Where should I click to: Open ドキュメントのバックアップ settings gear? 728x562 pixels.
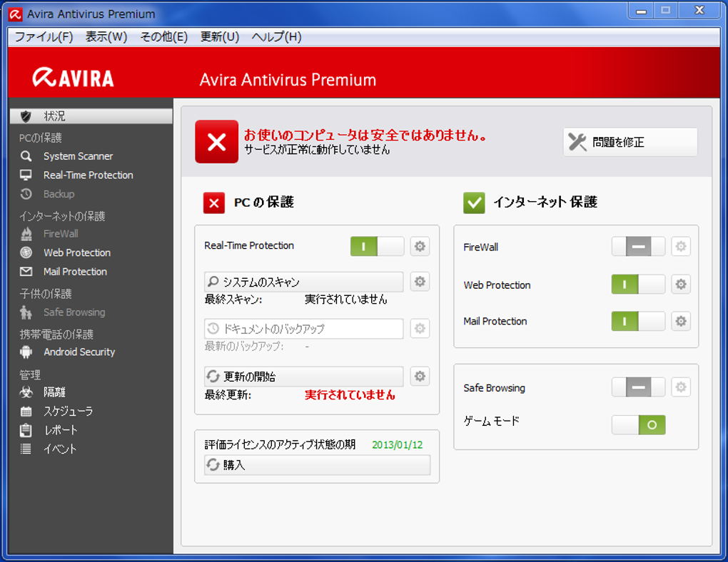(x=420, y=329)
